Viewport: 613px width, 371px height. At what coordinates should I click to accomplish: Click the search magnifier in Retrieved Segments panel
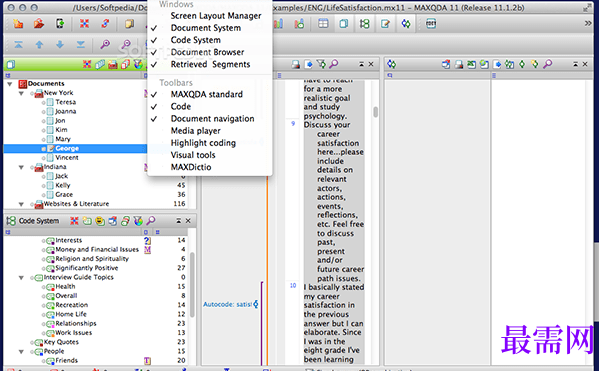click(548, 64)
